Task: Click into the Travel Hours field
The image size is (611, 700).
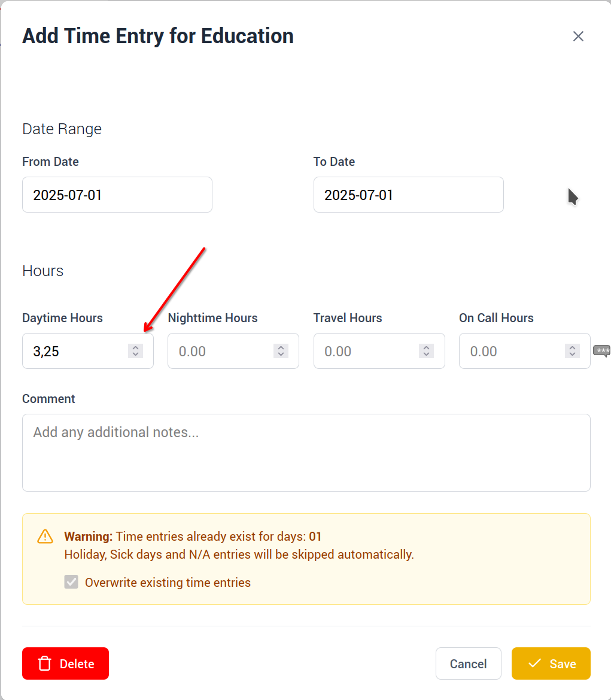Action: 365,351
